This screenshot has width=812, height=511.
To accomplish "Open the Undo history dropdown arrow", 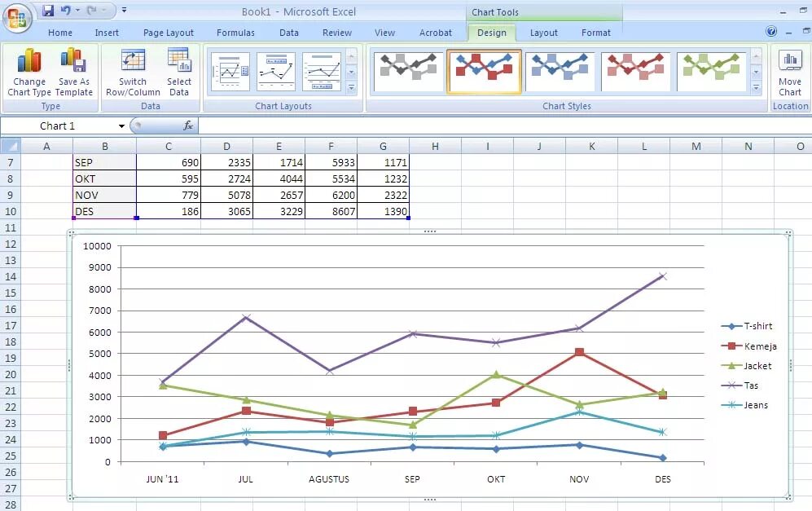I will pos(77,10).
